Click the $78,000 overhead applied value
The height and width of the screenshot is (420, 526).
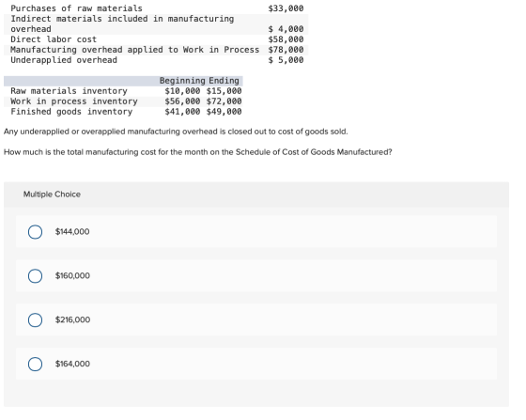[x=286, y=50]
